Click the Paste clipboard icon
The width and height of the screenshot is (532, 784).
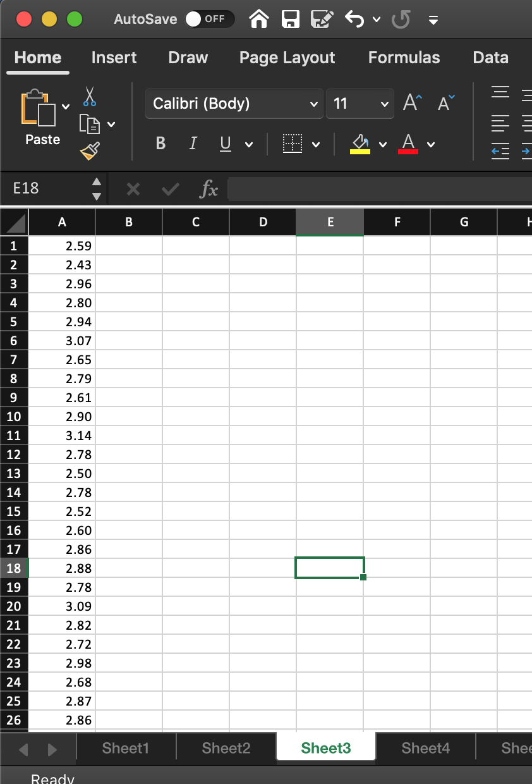pos(39,106)
